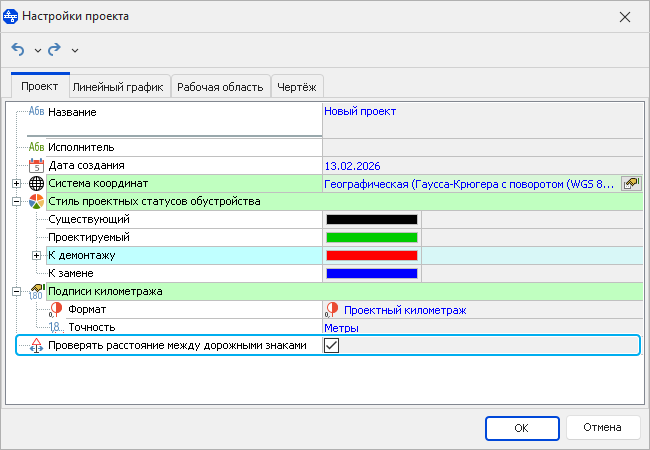Screen dimensions: 650x450
Task: Open the undo history dropdown arrow
Action: 38,50
